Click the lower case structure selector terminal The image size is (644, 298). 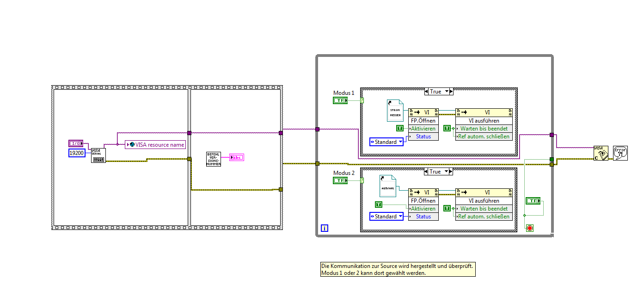pos(362,180)
